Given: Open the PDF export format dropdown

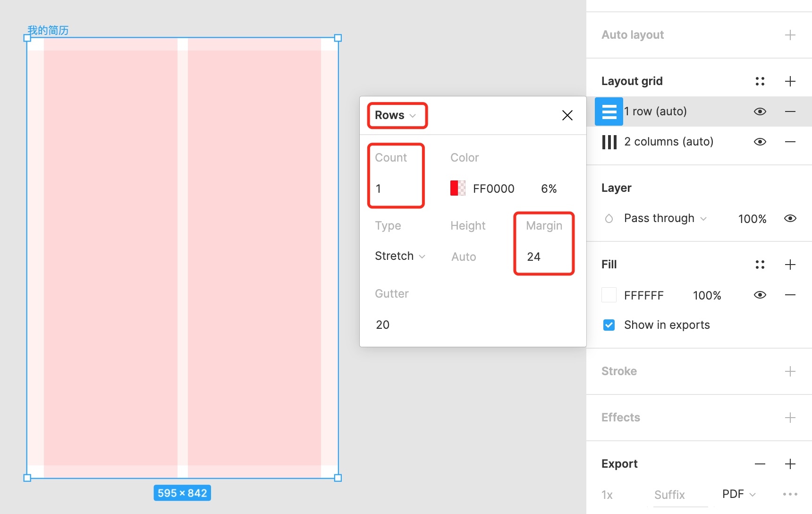Looking at the screenshot, I should click(739, 494).
